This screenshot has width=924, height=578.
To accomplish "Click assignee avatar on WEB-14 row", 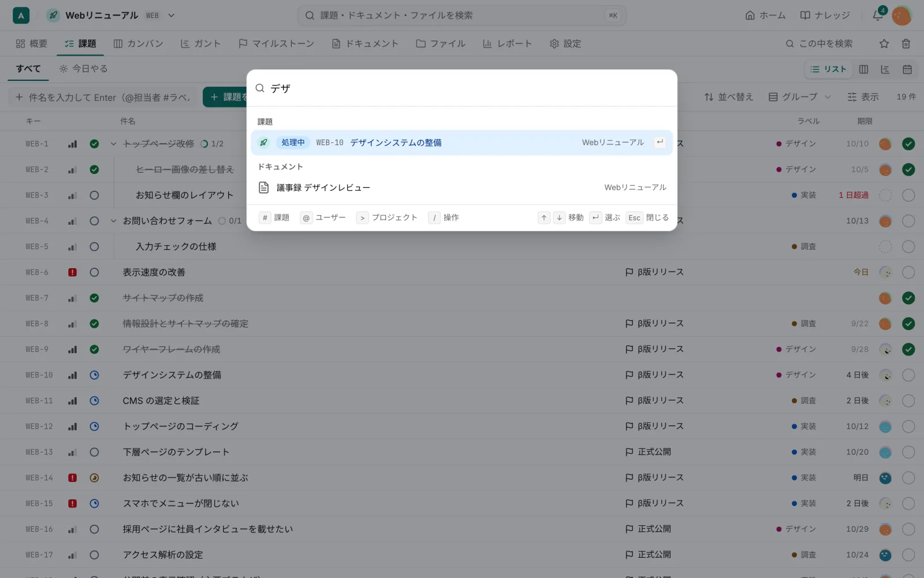I will point(885,478).
